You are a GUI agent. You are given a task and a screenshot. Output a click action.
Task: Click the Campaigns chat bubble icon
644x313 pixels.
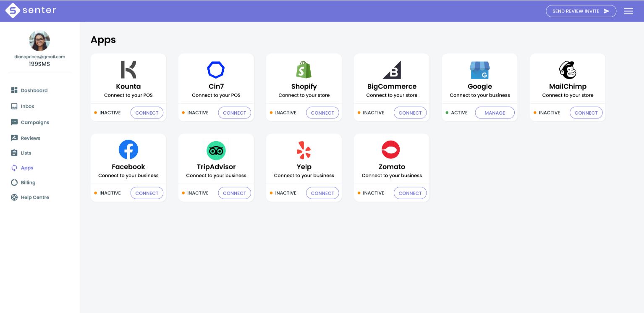point(14,122)
